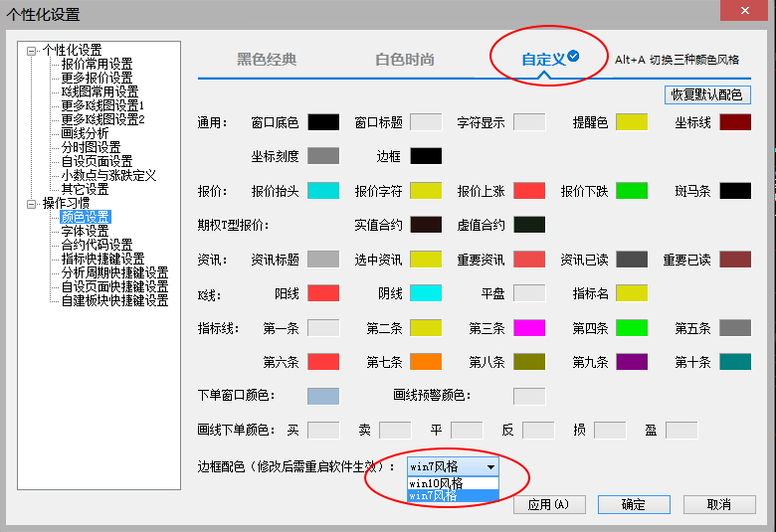The height and width of the screenshot is (532, 776).
Task: Cancel the dialog with 取消
Action: coord(719,504)
